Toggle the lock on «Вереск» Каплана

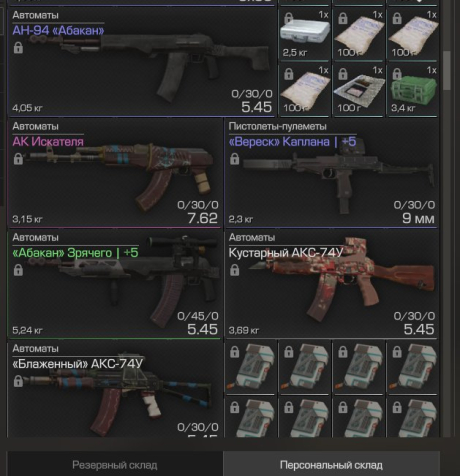pos(234,159)
